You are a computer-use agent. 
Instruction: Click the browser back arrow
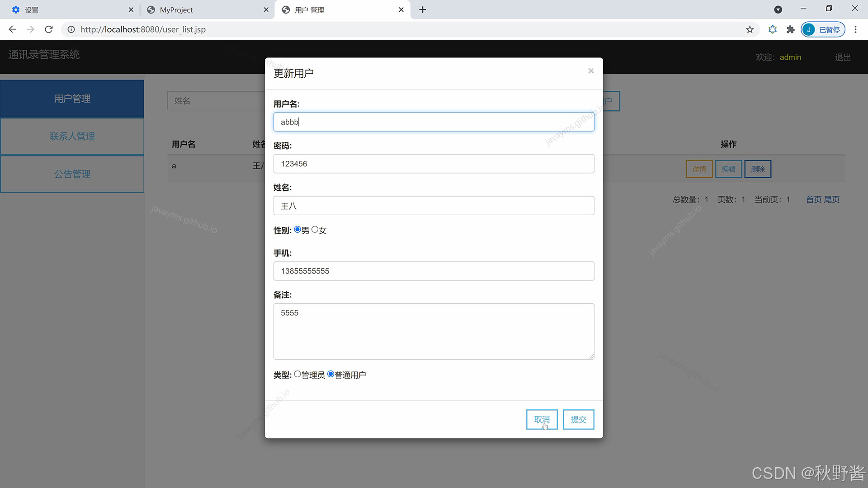click(12, 29)
